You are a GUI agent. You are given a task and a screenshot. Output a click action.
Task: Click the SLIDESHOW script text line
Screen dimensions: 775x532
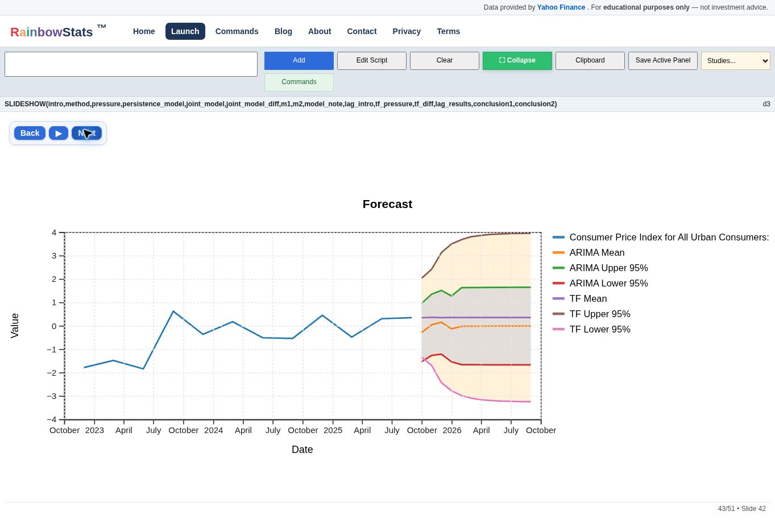(x=281, y=104)
